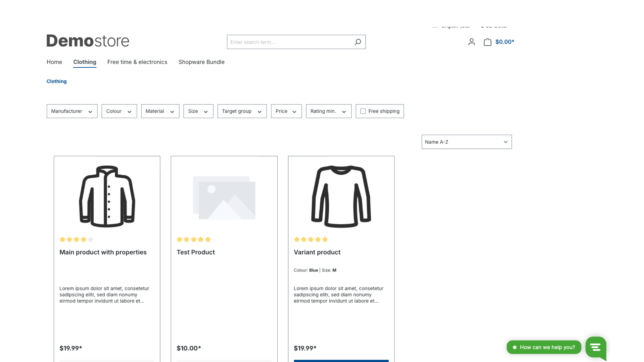Click the Variant product listing card
The image size is (644, 362).
coord(341,258)
